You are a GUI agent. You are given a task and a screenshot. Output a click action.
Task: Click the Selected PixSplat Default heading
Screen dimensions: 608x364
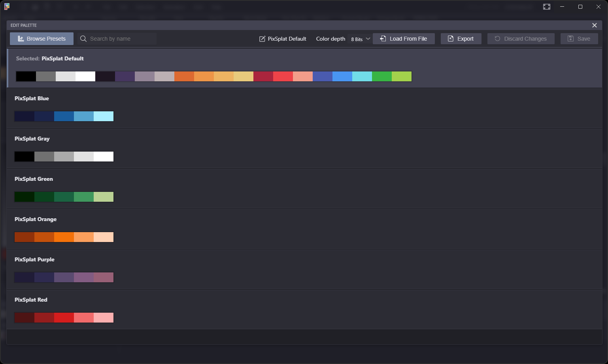click(50, 58)
